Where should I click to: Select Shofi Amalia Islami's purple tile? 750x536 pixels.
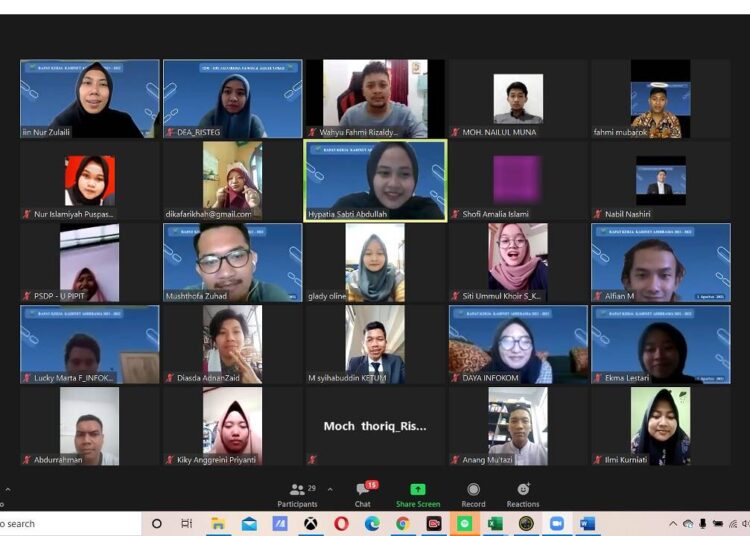click(x=518, y=181)
